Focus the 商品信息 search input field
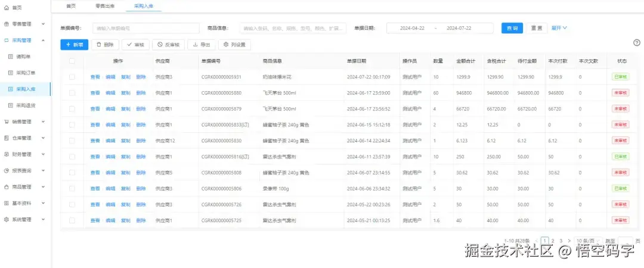 pos(293,28)
